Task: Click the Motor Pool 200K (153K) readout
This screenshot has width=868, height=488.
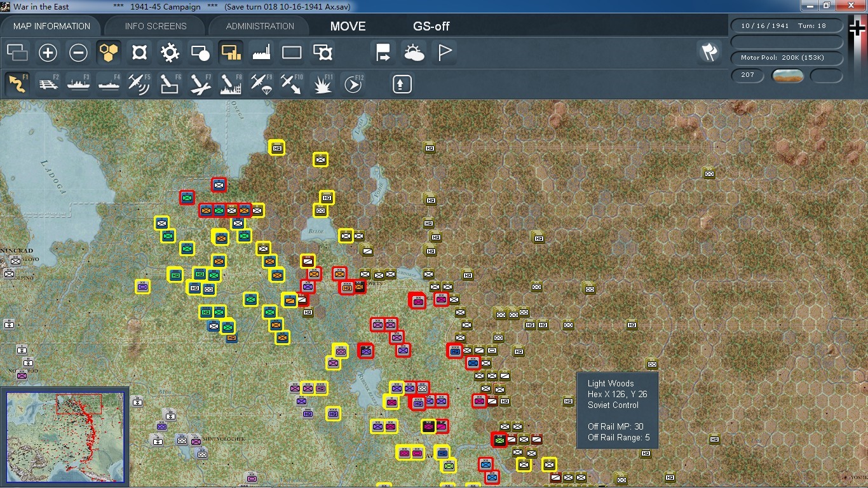Action: coord(787,58)
